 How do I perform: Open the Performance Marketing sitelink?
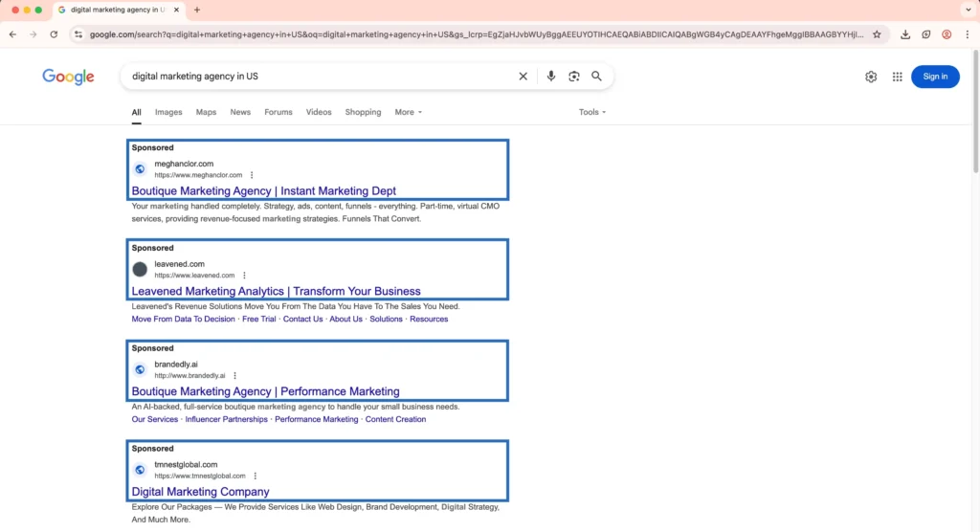coord(316,419)
